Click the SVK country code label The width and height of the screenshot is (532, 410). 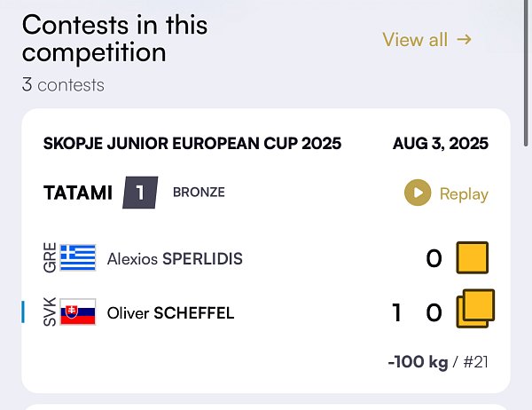click(x=50, y=311)
